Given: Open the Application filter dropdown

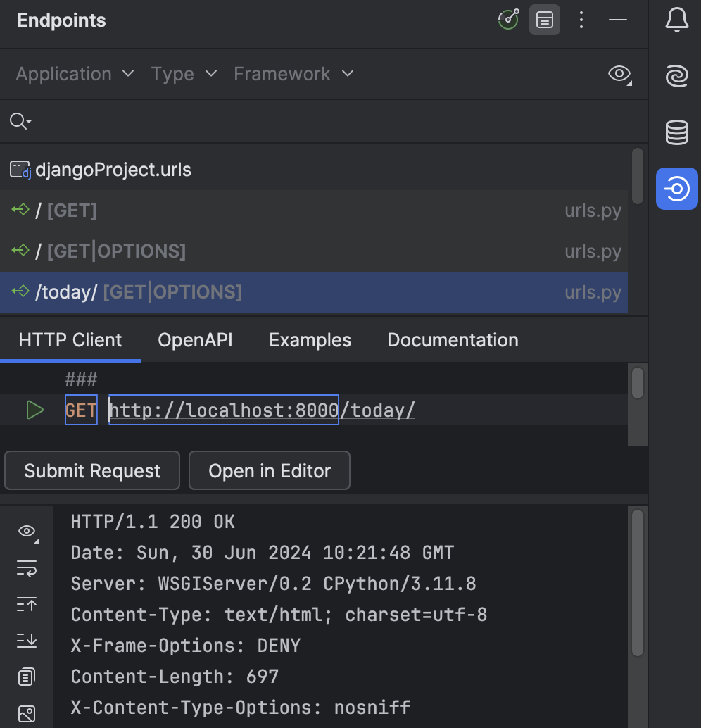Looking at the screenshot, I should click(x=74, y=74).
